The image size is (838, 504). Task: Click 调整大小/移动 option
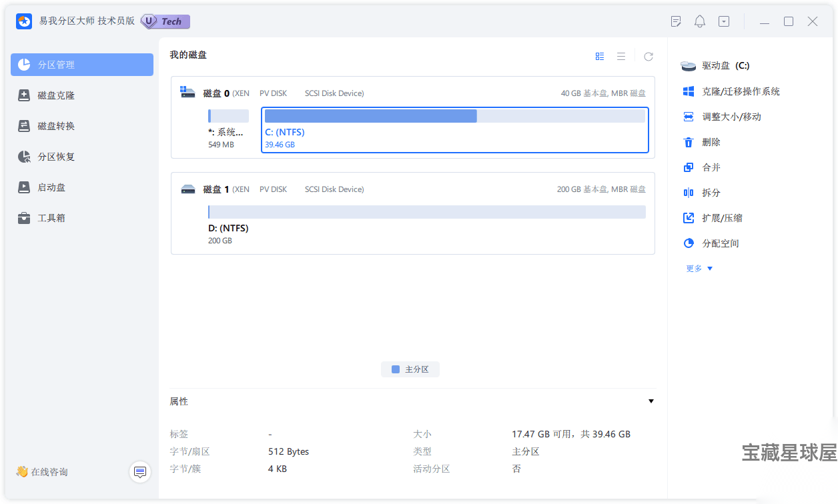tap(722, 117)
